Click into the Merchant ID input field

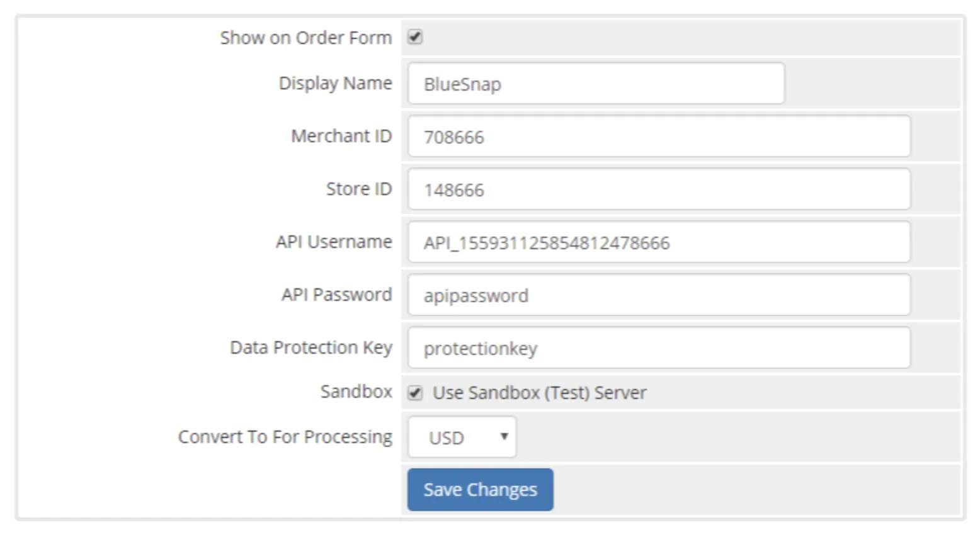(659, 137)
